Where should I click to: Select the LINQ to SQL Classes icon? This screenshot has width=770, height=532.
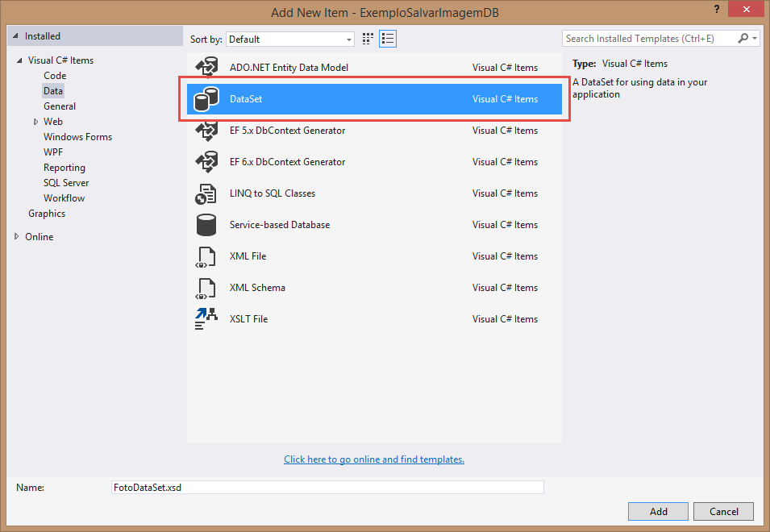[x=206, y=193]
